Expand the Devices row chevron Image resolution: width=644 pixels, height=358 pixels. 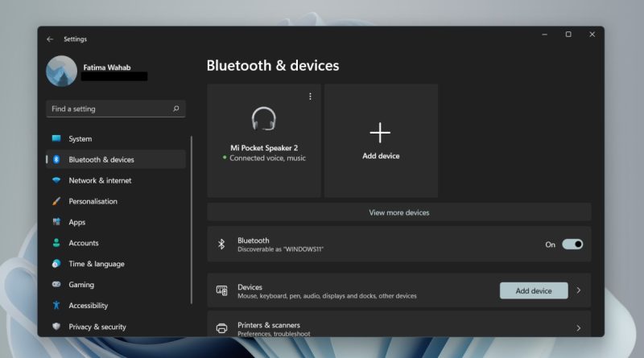(578, 290)
